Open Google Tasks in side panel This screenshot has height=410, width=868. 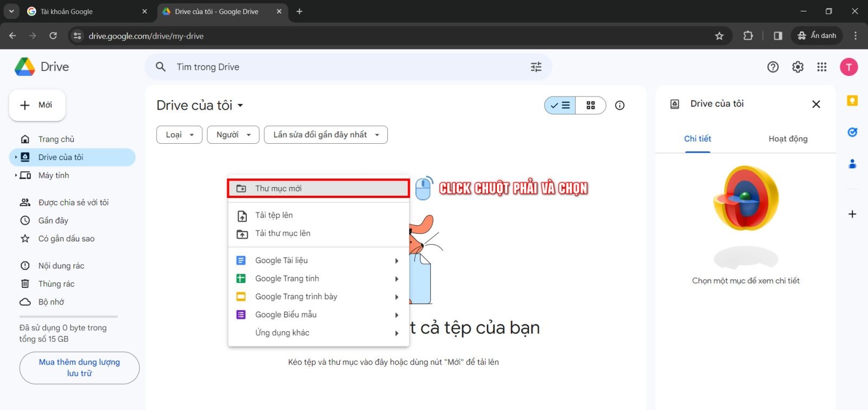[852, 132]
